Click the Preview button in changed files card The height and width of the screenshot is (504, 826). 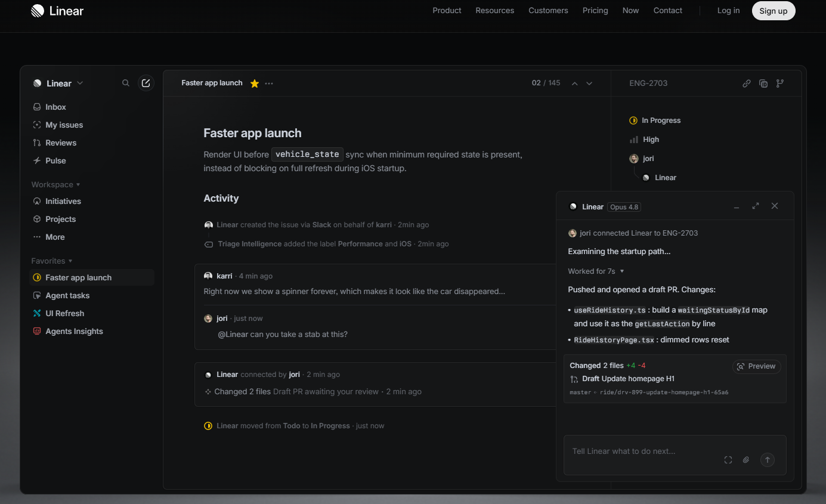pos(756,366)
